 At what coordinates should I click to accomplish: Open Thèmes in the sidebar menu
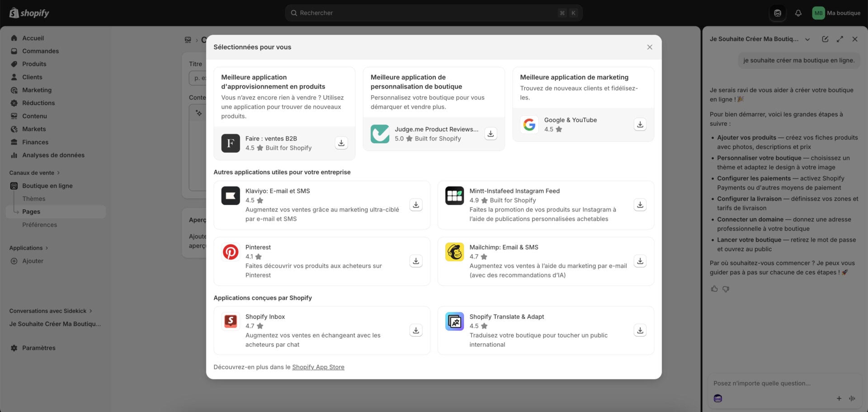(x=33, y=198)
